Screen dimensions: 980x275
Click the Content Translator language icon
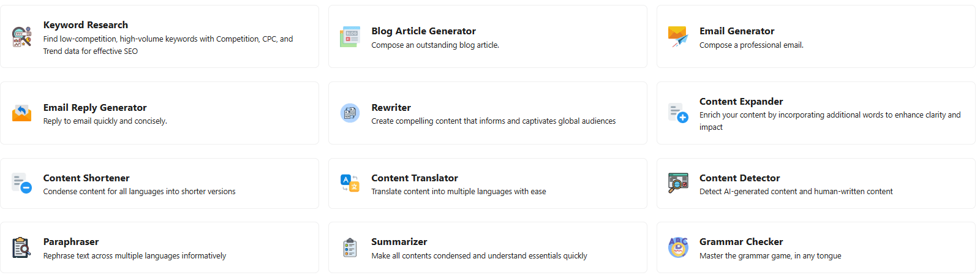click(x=350, y=183)
